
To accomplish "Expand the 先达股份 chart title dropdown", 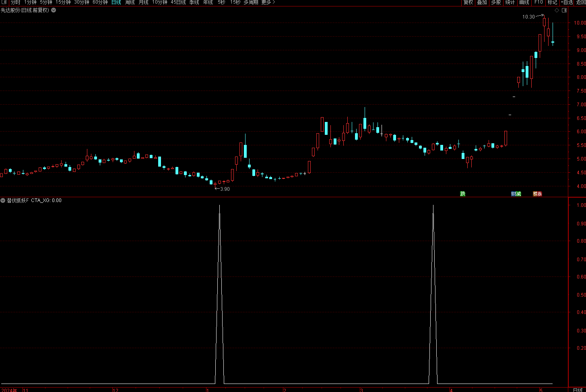I will 54,10.
